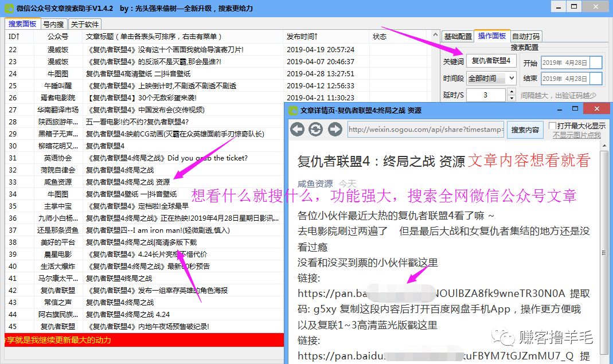Decrease the 延时/S value
The width and height of the screenshot is (613, 364).
[x=512, y=98]
